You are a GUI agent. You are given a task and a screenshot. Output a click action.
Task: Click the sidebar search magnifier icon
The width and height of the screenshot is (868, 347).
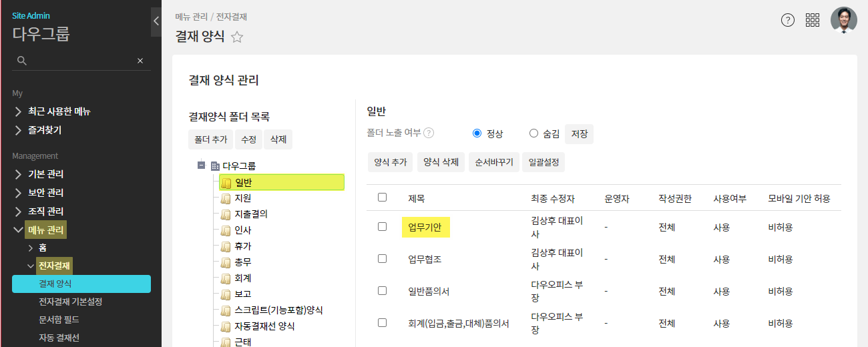click(22, 61)
